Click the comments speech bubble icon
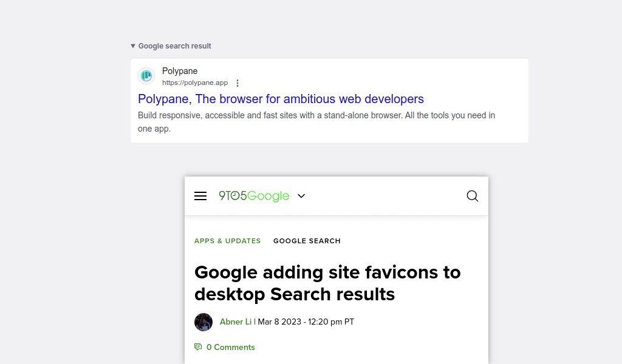This screenshot has height=364, width=622. point(198,347)
